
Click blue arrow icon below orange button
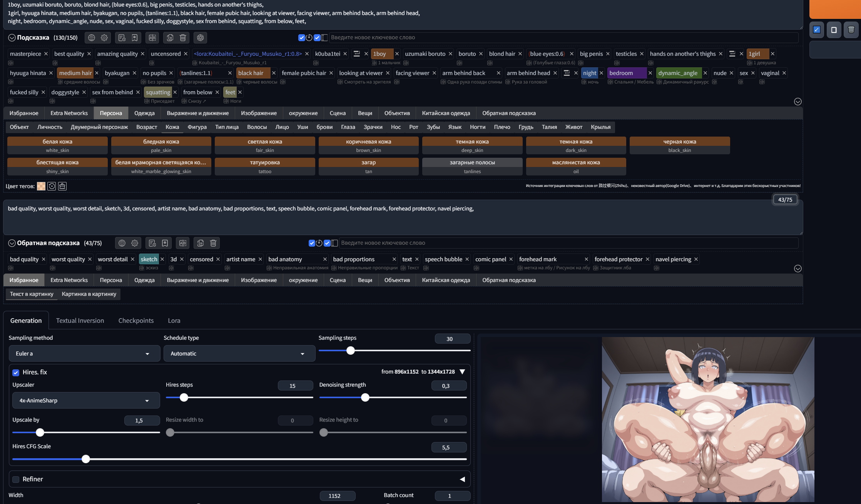(817, 30)
